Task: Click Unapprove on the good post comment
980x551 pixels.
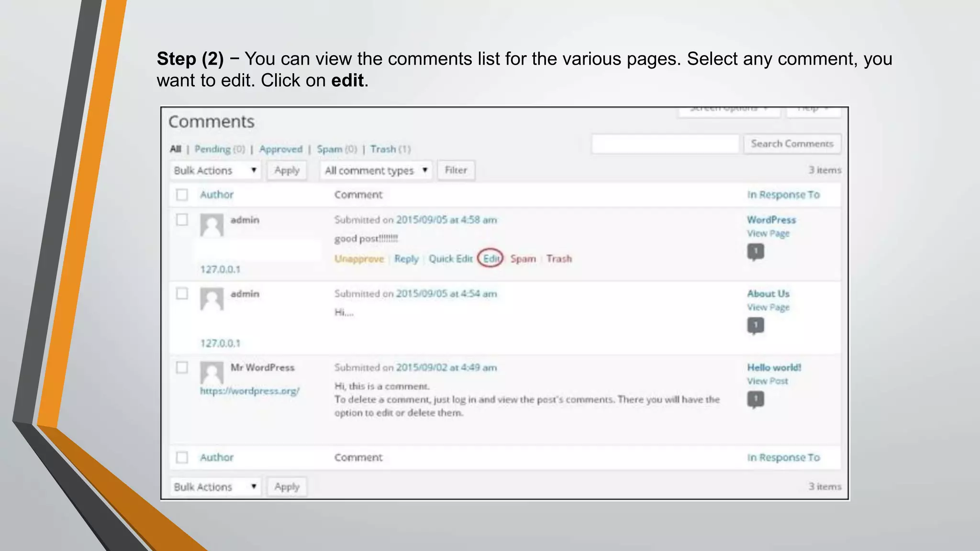Action: tap(359, 259)
